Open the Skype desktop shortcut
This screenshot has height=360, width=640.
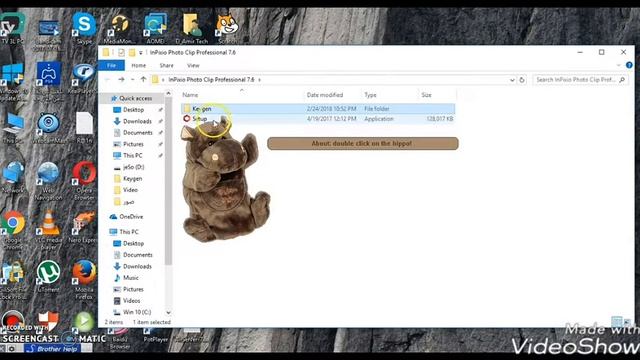(84, 28)
